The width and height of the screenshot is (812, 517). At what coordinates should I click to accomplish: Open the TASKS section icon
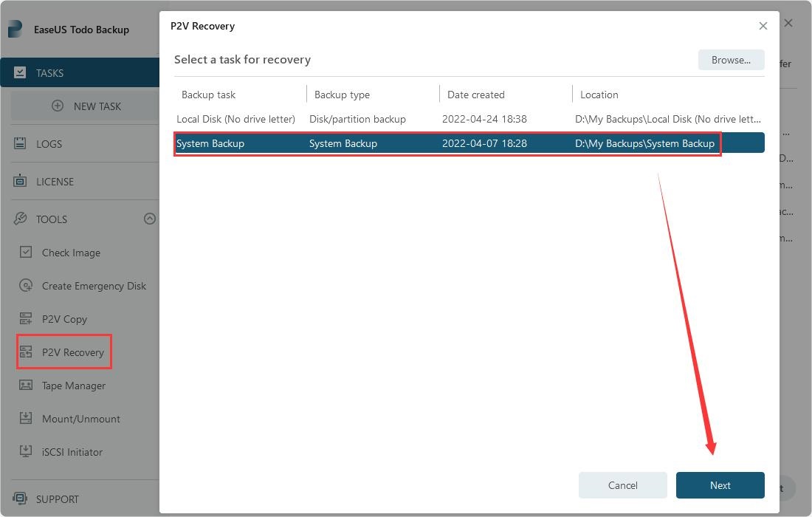[x=20, y=72]
